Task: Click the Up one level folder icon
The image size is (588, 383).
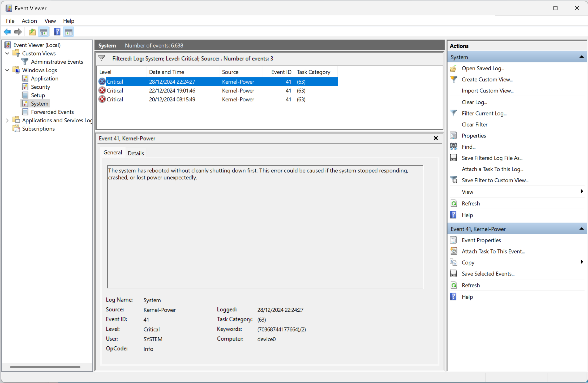Action: pos(32,32)
